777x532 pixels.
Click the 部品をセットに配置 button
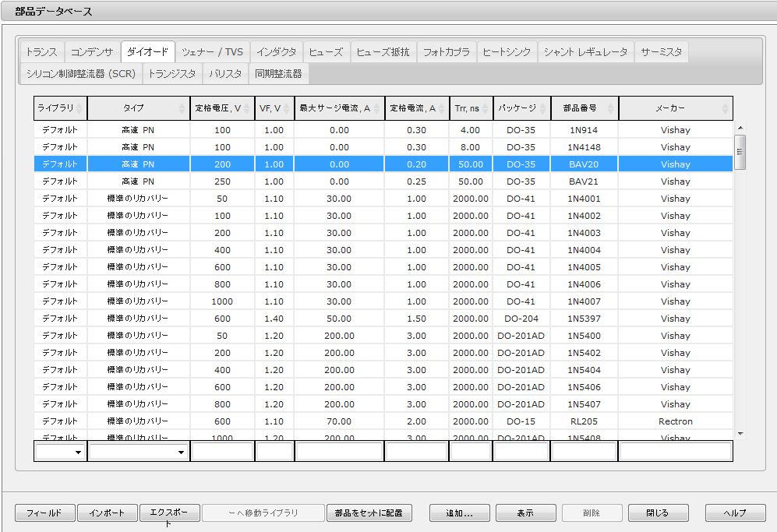(x=368, y=513)
